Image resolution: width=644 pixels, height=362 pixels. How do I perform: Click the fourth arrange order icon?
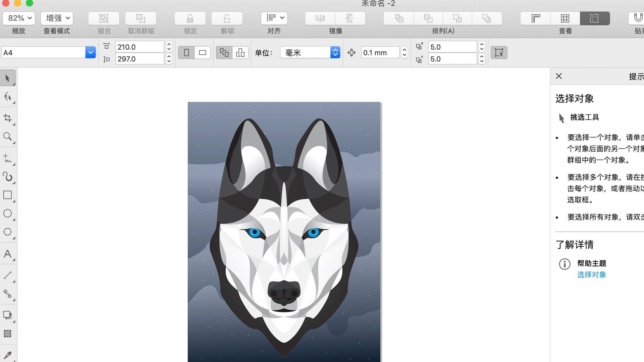point(487,18)
